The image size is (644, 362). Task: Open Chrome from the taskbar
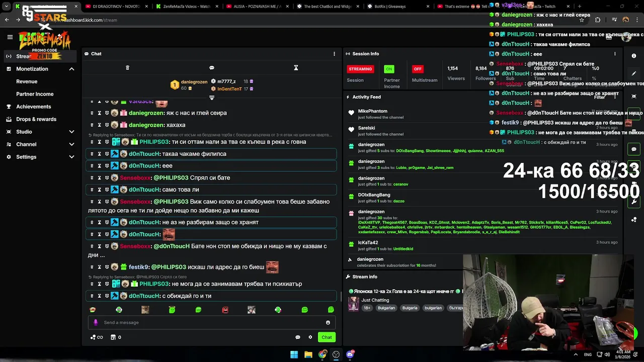[x=323, y=354]
